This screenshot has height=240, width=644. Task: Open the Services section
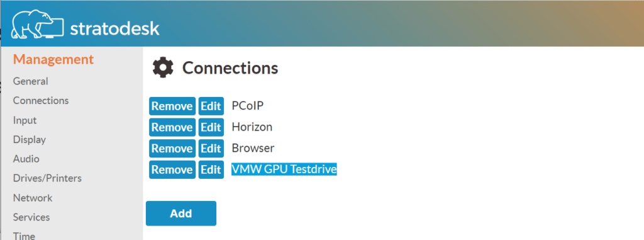(x=31, y=217)
